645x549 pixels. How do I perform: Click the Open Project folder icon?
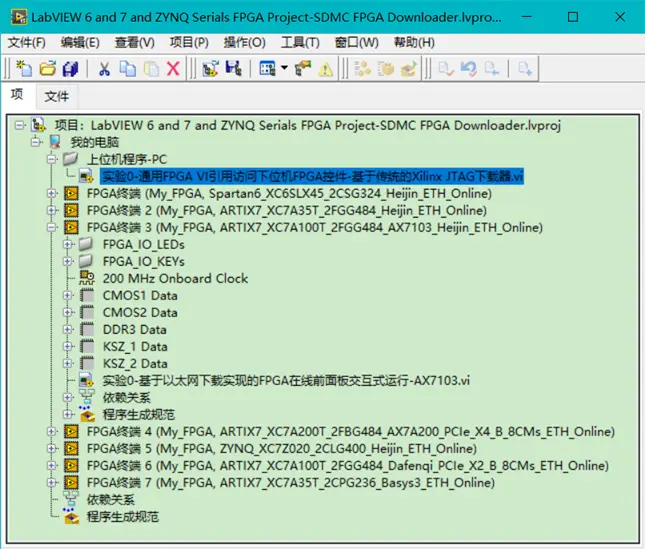(x=48, y=68)
